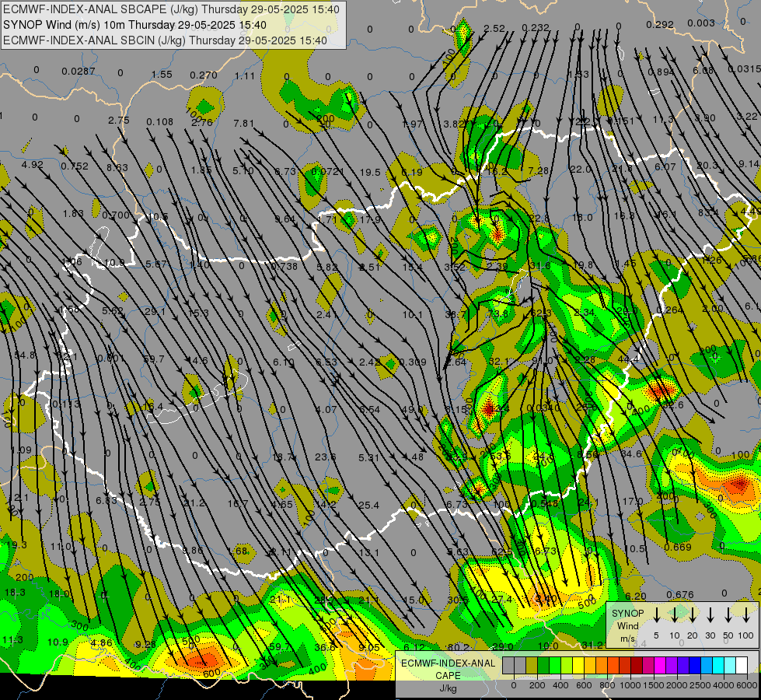
Task: Click the 'SYNOP Wind (m/s) 10m' title line
Action: [x=134, y=25]
